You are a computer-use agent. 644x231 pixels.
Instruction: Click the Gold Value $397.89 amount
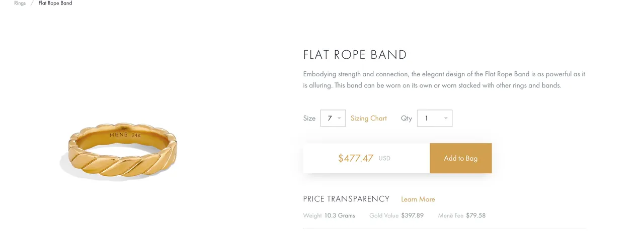pos(413,215)
